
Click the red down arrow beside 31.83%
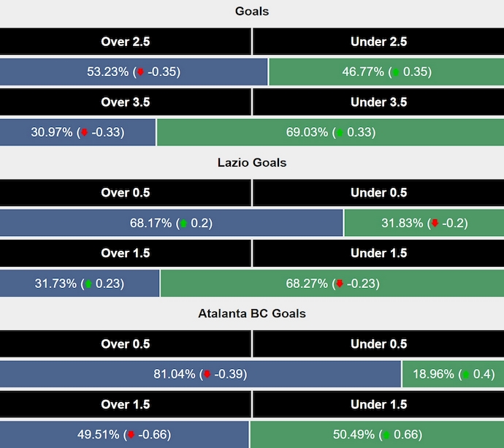435,223
